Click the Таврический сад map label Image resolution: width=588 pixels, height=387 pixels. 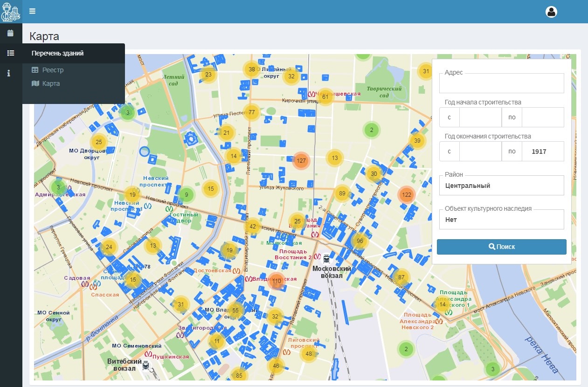pyautogui.click(x=384, y=92)
